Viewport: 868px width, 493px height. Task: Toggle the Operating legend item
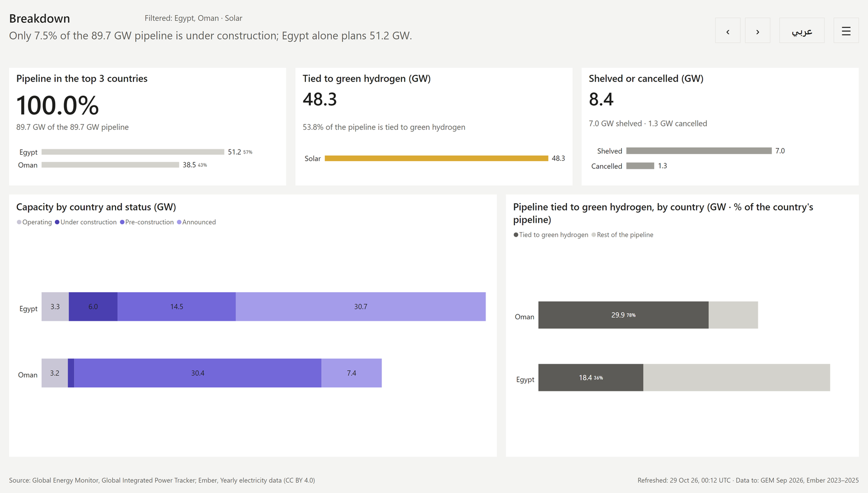click(34, 222)
